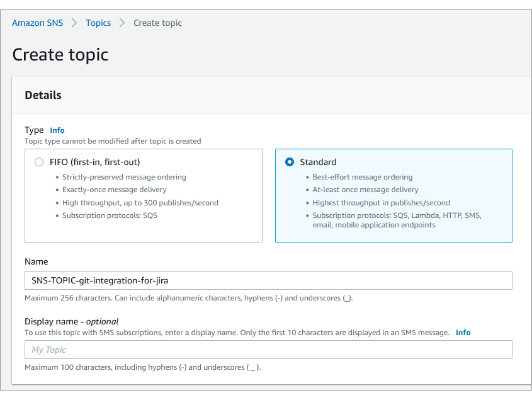Screen dimensions: 532x400
Task: Click the Standard option label text
Action: coord(318,162)
